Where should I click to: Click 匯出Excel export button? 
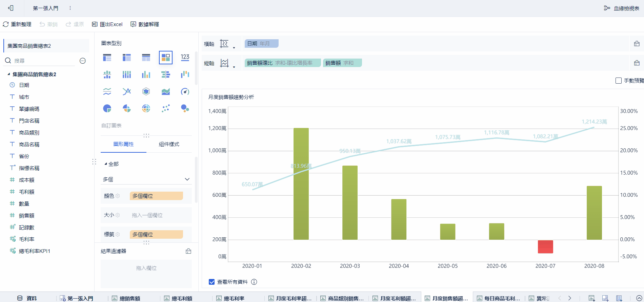coord(107,24)
